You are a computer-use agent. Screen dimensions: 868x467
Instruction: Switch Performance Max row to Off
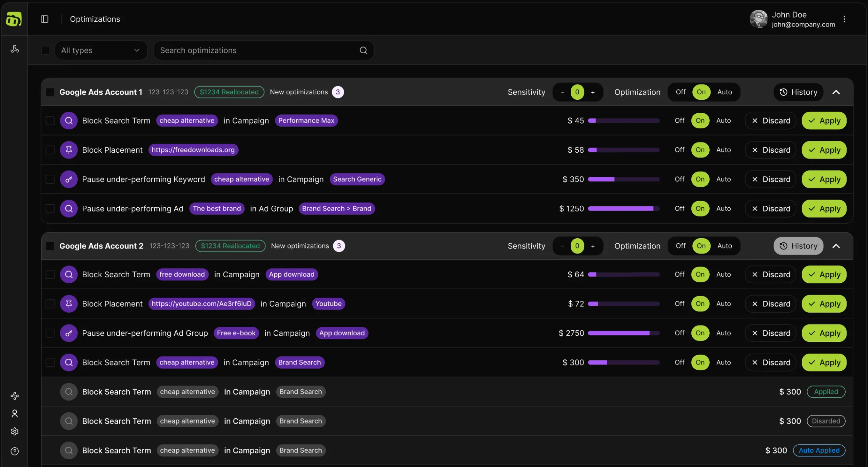point(679,120)
